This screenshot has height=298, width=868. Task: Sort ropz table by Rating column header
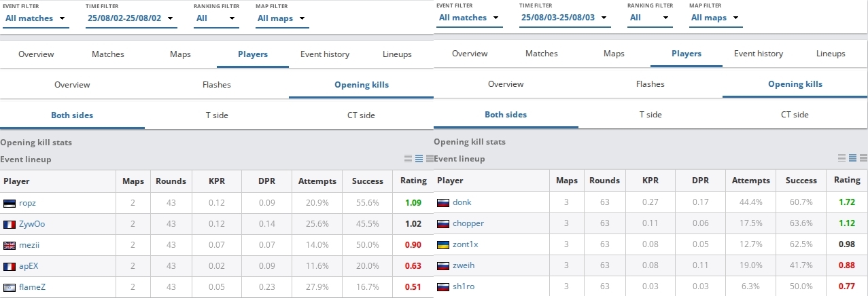coord(413,181)
